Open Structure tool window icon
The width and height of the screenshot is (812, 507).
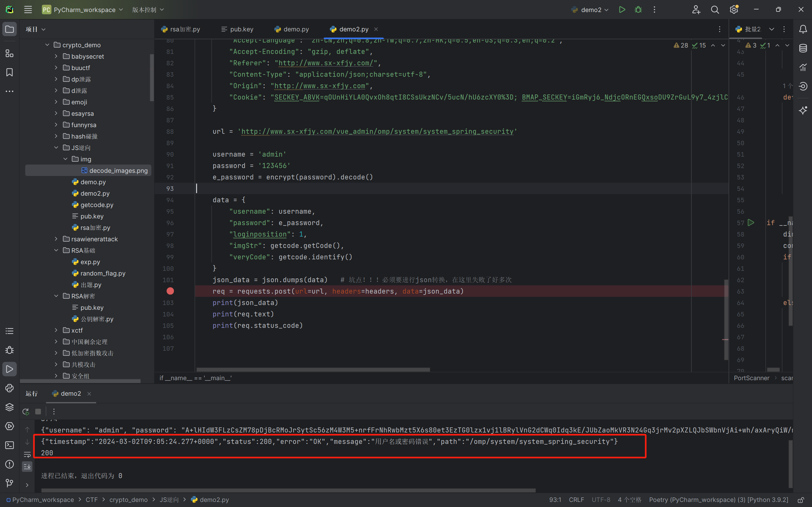(x=10, y=53)
